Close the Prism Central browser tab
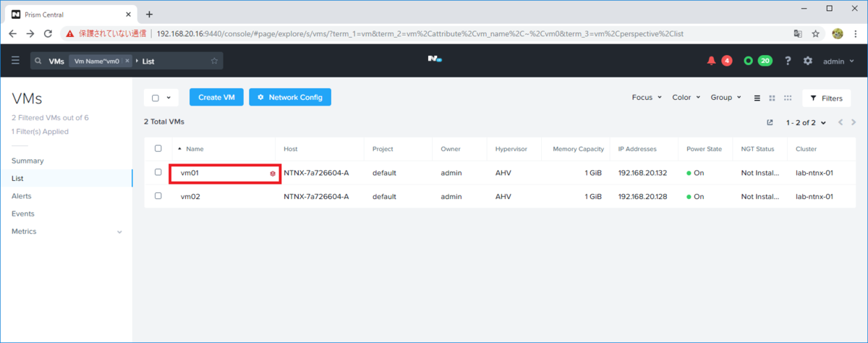The height and width of the screenshot is (343, 868). [127, 14]
